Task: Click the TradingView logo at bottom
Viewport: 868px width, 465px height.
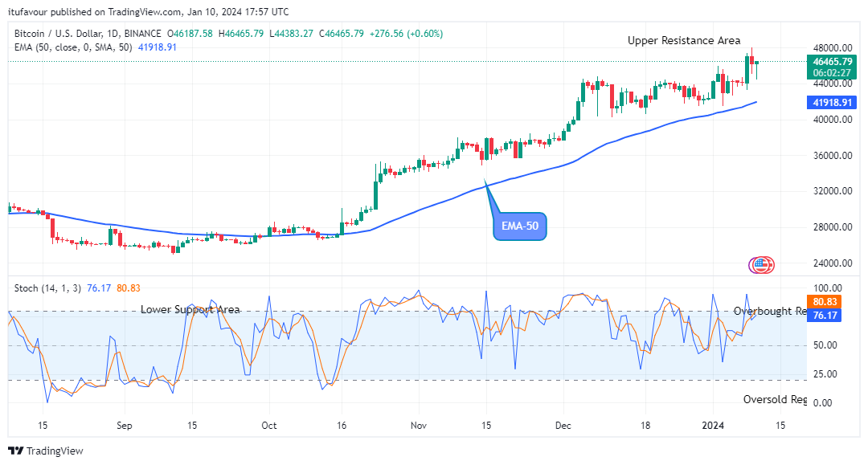Action: coord(46,451)
